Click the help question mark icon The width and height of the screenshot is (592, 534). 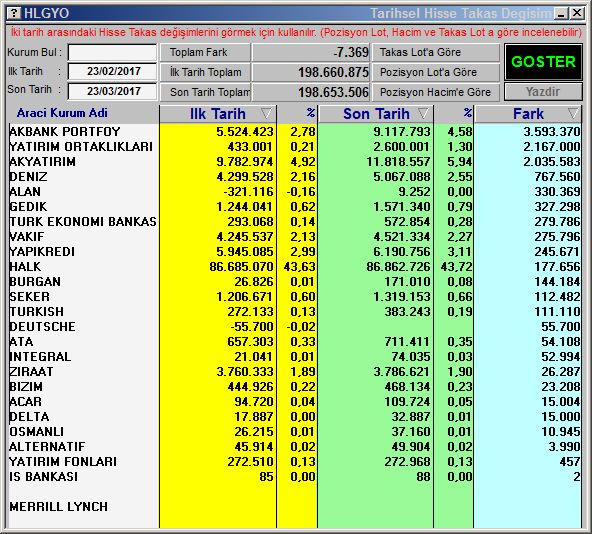[x=14, y=13]
